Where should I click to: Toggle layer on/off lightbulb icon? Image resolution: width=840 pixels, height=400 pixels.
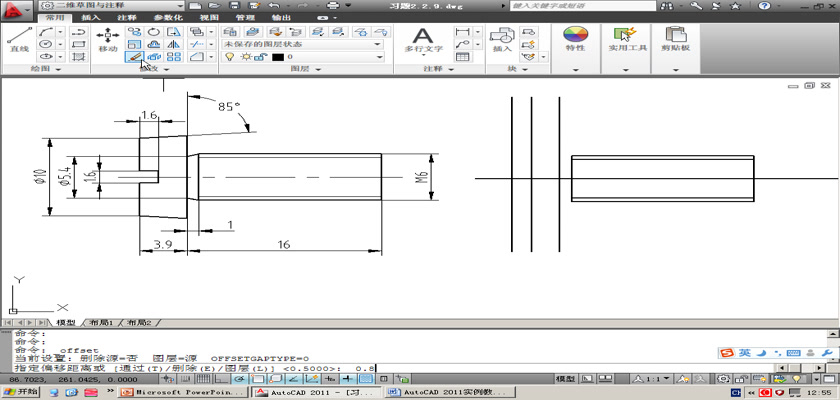tap(229, 57)
